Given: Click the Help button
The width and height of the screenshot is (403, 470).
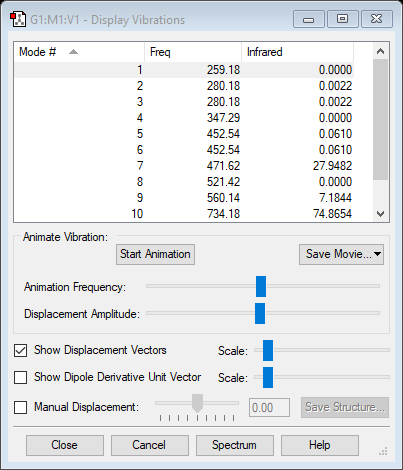Looking at the screenshot, I should pyautogui.click(x=320, y=445).
